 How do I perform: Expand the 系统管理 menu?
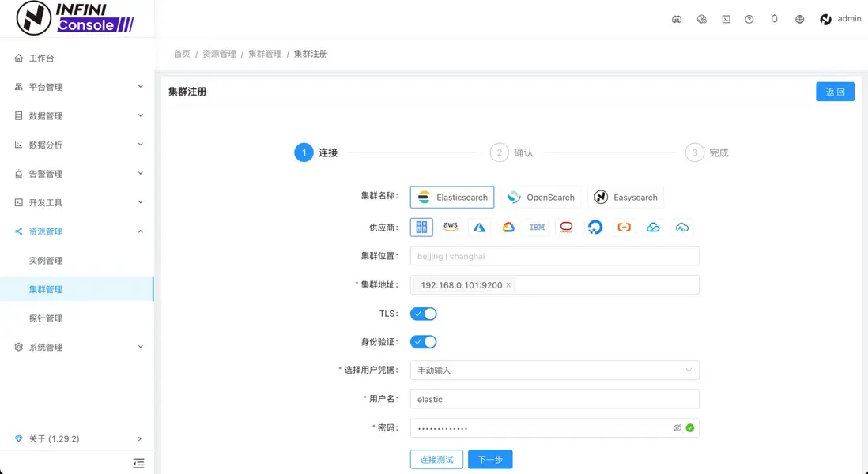pos(77,347)
